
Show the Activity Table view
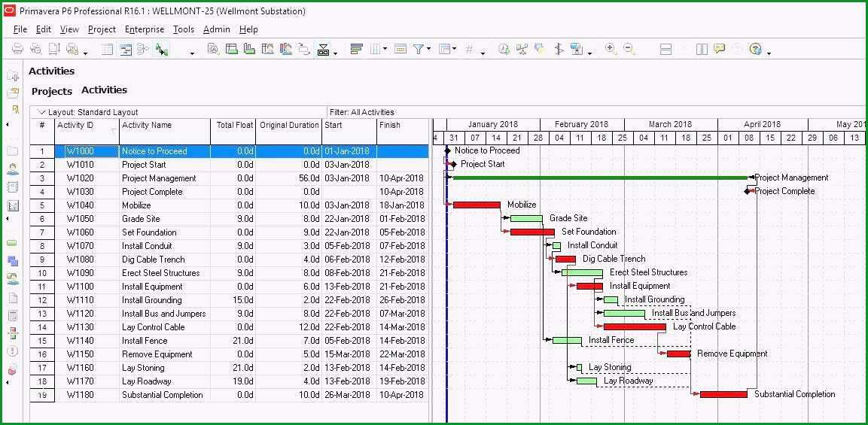pos(107,49)
